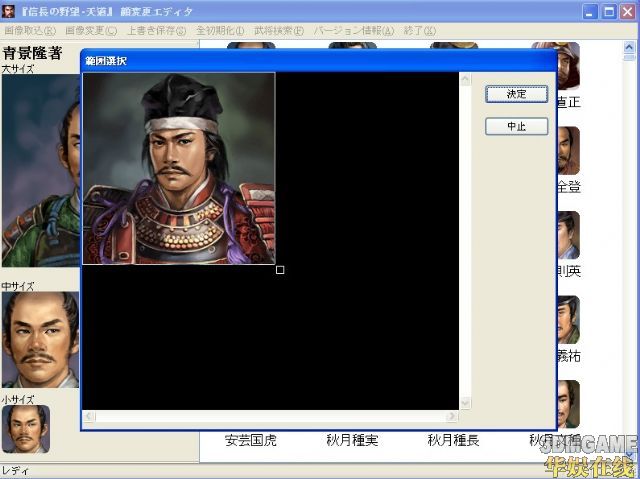Click the 秋月種長 name label
The image size is (640, 479).
pyautogui.click(x=453, y=440)
